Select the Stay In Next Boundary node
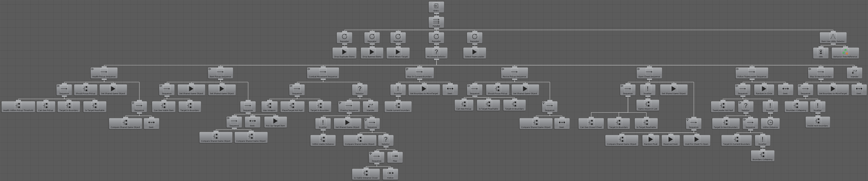Image resolution: width=868 pixels, height=181 pixels. point(821,73)
